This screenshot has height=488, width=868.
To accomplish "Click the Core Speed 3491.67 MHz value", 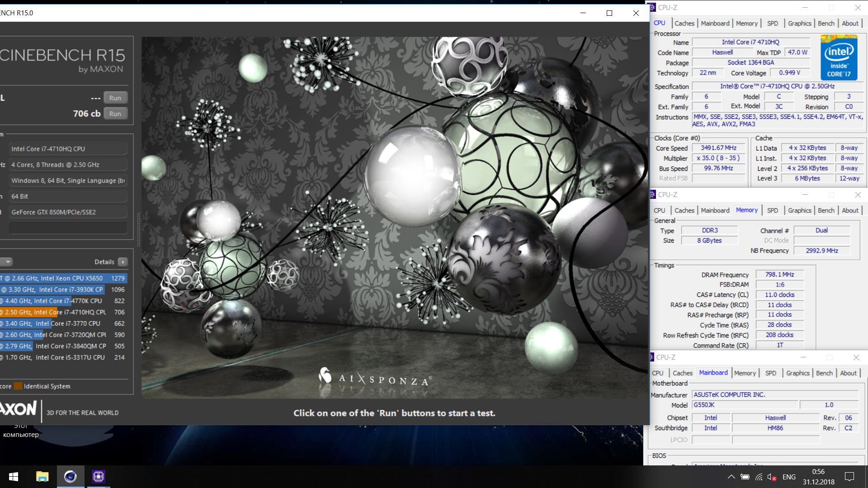I will coord(718,148).
